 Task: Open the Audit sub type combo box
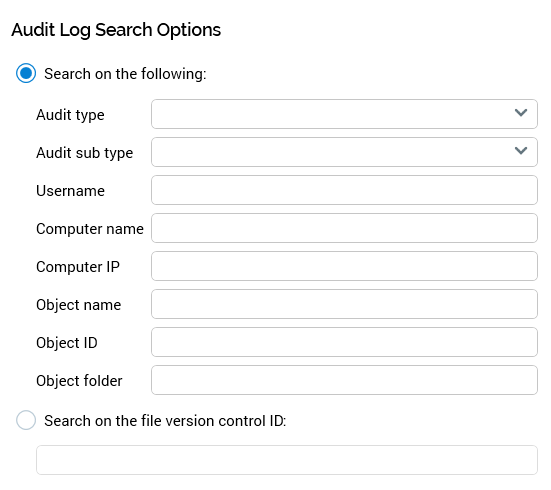click(344, 152)
